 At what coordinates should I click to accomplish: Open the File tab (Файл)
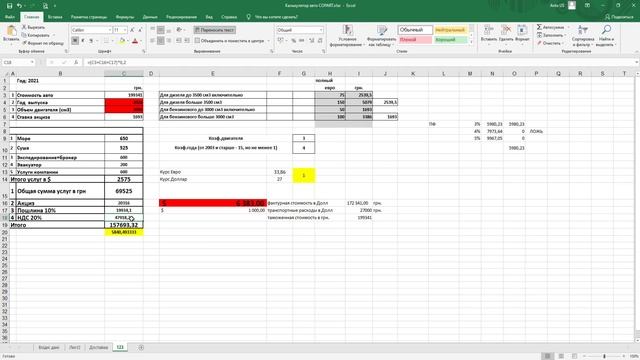coord(10,17)
